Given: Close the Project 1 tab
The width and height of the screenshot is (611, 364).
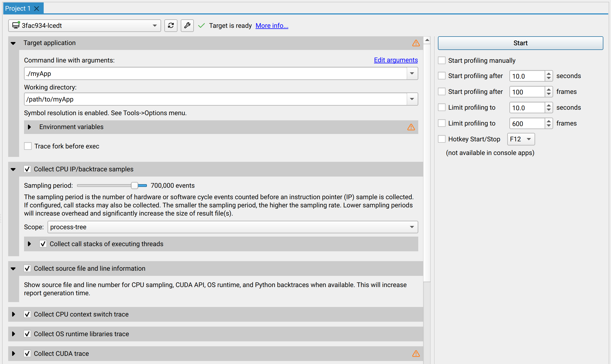Looking at the screenshot, I should point(37,8).
